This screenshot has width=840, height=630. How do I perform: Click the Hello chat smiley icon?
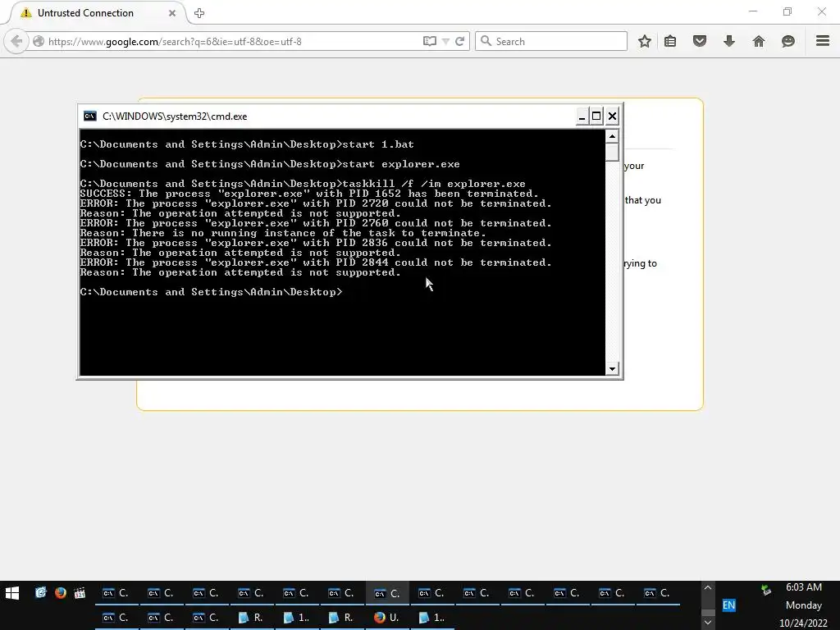pyautogui.click(x=788, y=41)
